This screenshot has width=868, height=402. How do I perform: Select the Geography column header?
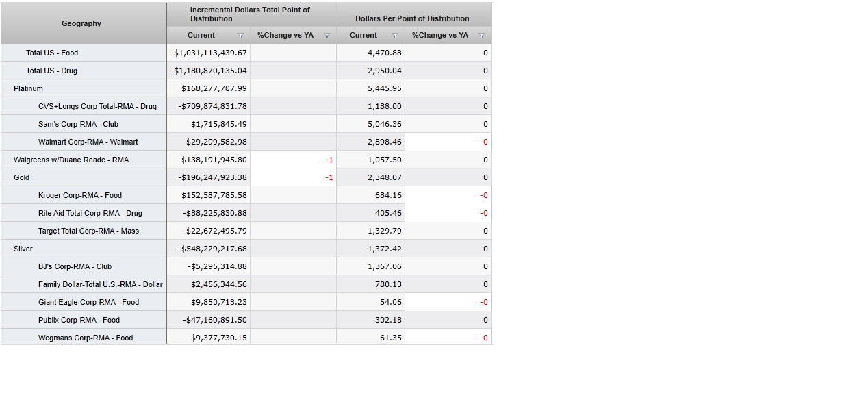point(81,23)
